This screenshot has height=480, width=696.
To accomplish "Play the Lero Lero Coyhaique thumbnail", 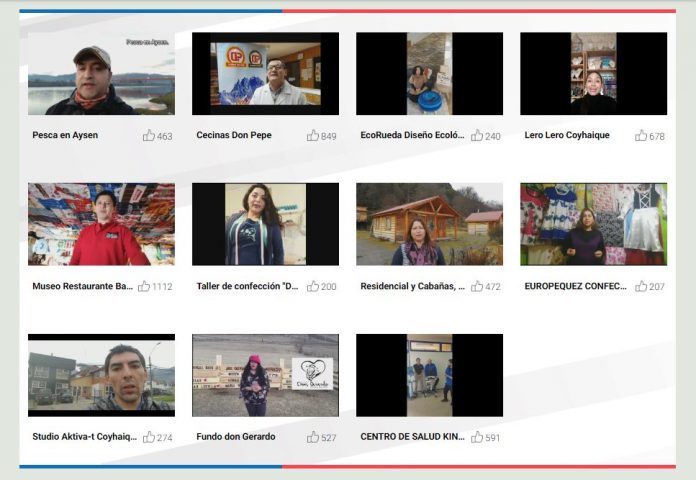I will tap(593, 74).
